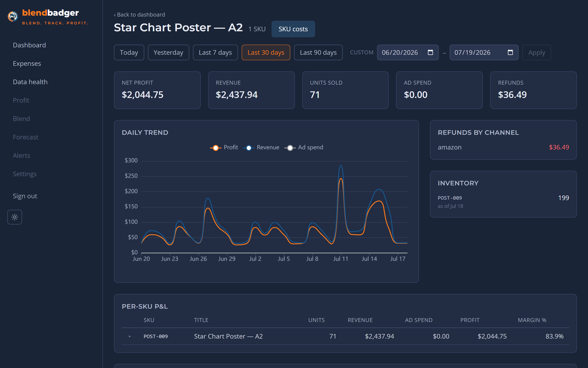Select the Last 30 days range
The image size is (588, 368).
pos(266,52)
